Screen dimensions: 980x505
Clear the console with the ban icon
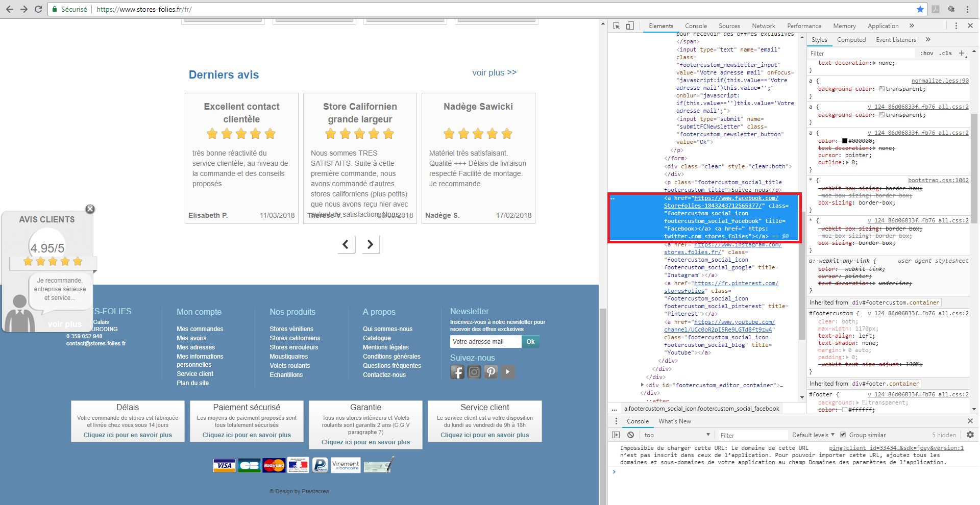631,435
